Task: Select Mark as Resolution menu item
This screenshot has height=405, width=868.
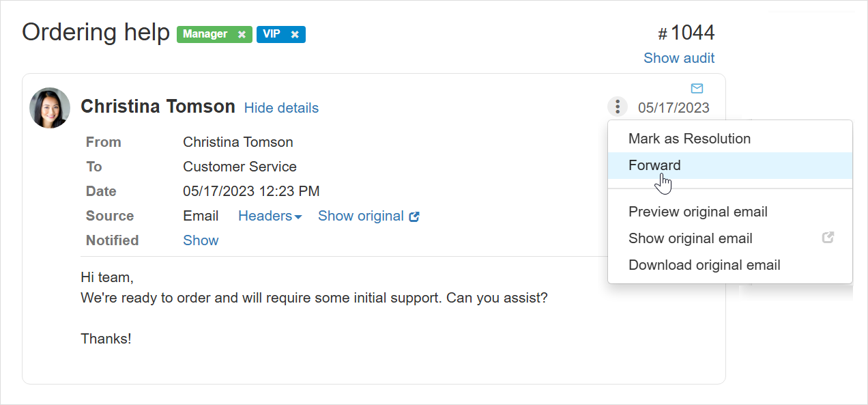Action: [x=689, y=139]
